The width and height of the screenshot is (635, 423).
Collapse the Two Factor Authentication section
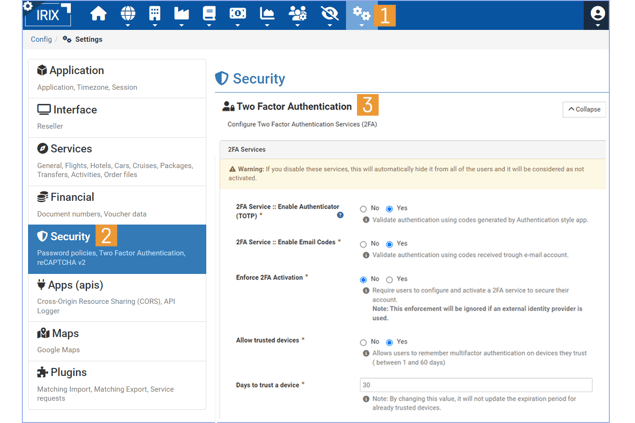pos(584,109)
